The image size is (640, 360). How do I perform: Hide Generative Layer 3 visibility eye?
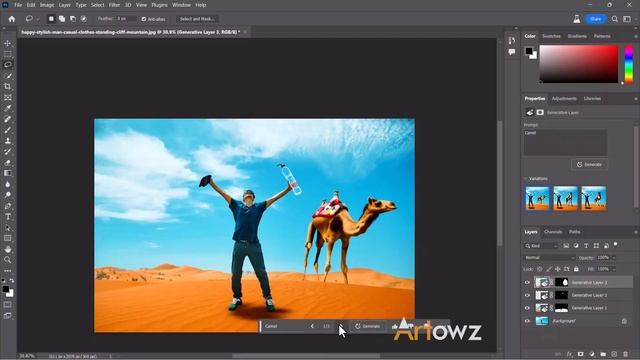(527, 282)
